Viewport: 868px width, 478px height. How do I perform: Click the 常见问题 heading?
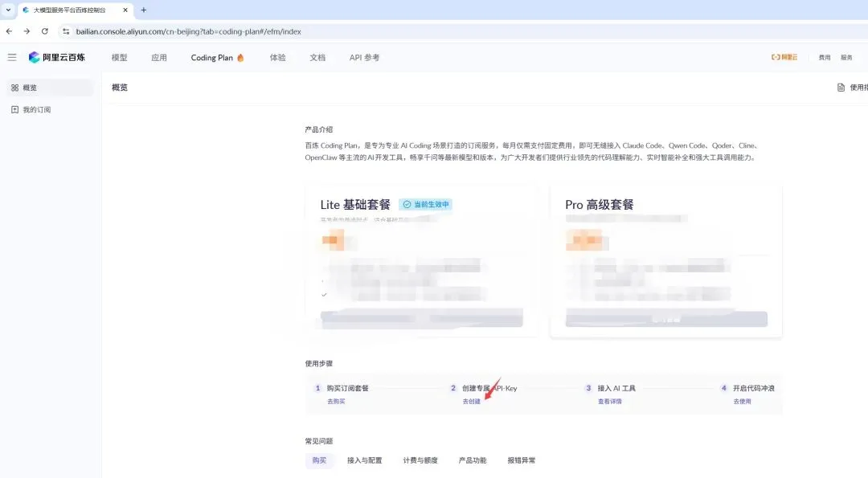[319, 441]
